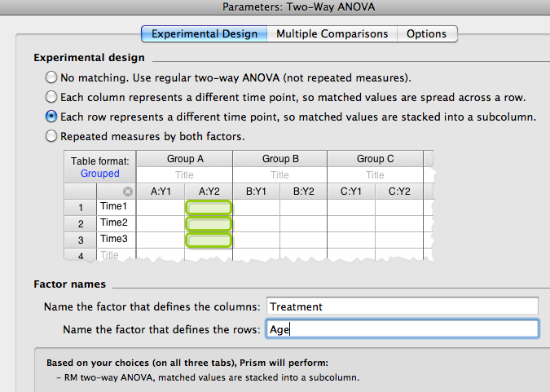Click the Title field under Group A
This screenshot has height=392, width=550.
click(x=184, y=175)
